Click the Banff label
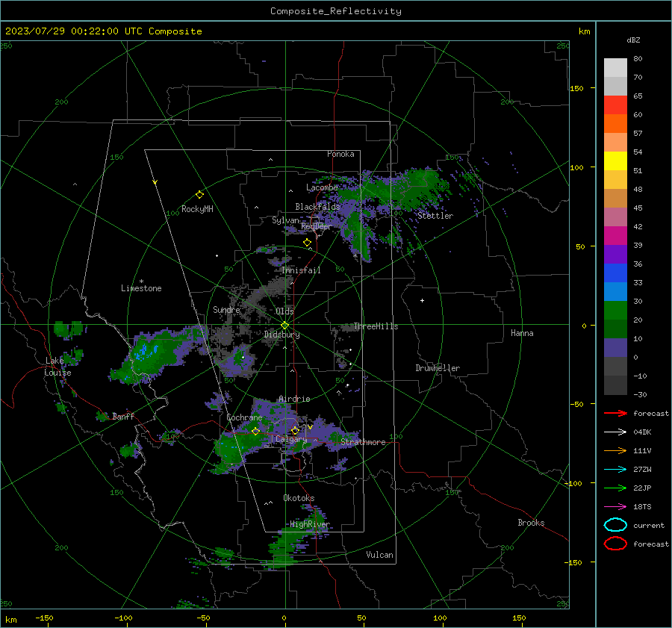The width and height of the screenshot is (672, 628). click(123, 416)
